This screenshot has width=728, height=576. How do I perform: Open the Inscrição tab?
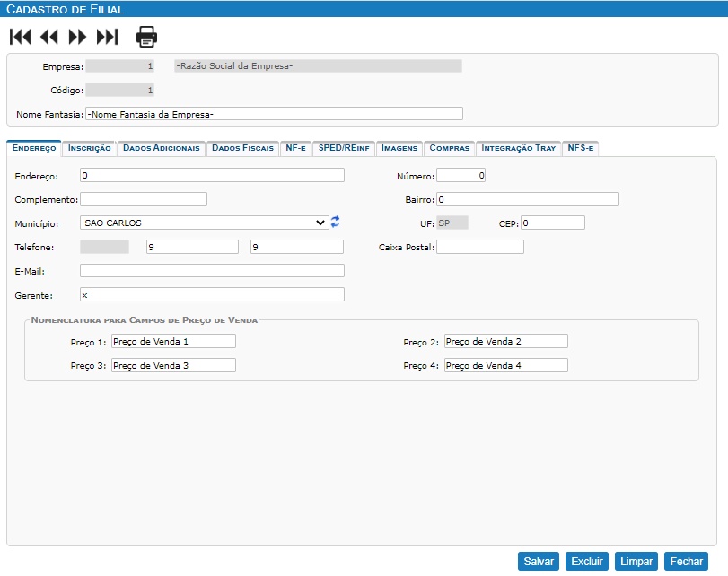(x=89, y=148)
